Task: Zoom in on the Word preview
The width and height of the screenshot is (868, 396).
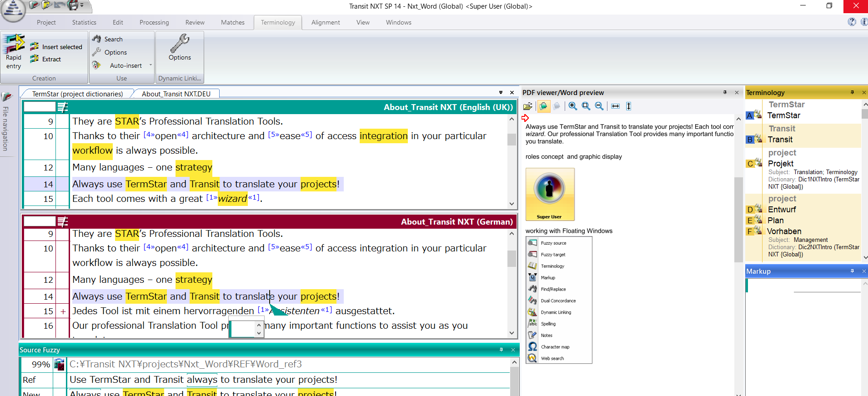Action: (x=573, y=106)
